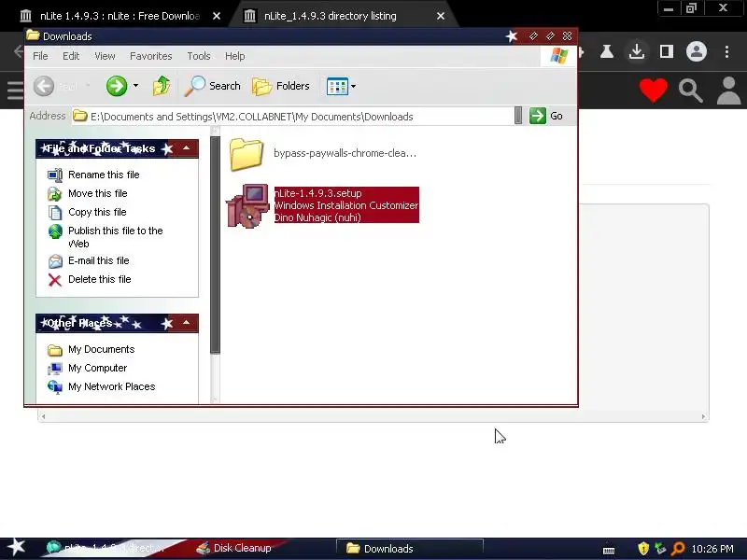Click the Back arrow in Explorer toolbar
The image size is (747, 560).
44,86
